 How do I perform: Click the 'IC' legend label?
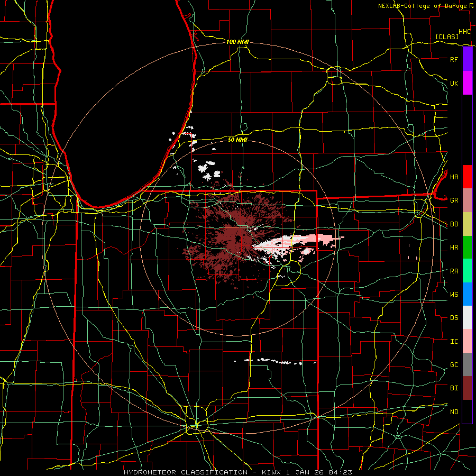click(x=454, y=342)
